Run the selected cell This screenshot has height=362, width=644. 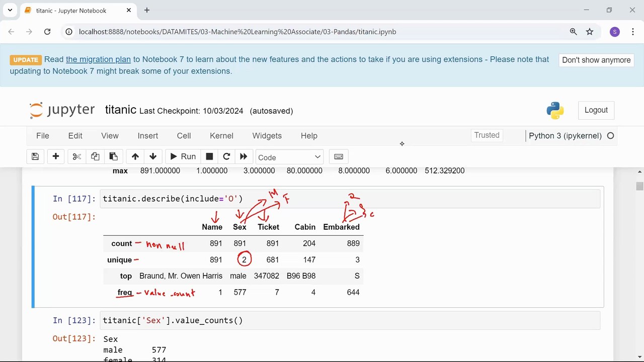point(183,157)
